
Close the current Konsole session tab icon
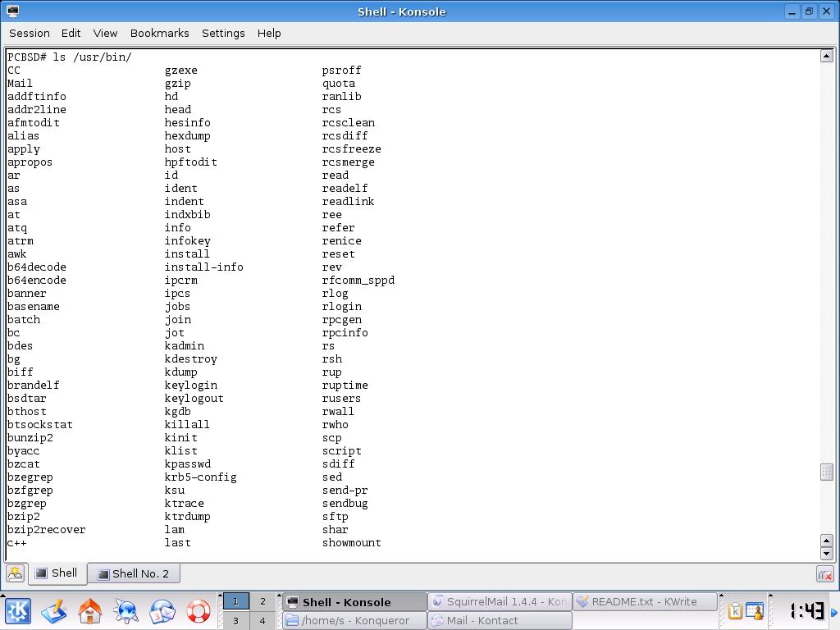coord(825,574)
